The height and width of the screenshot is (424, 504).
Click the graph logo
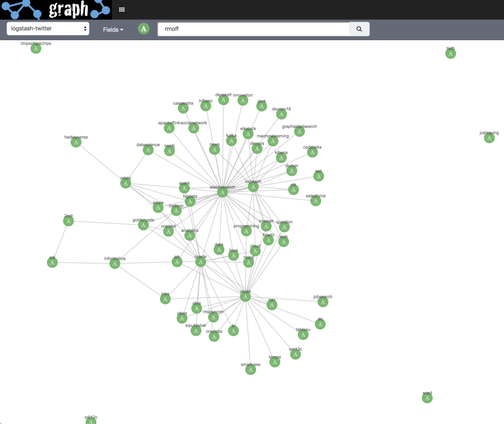(x=55, y=10)
